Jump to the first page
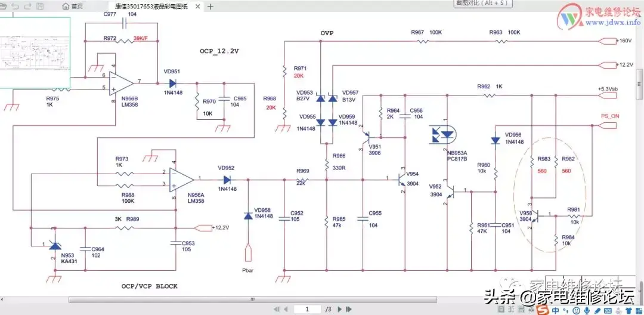 [x=277, y=309]
